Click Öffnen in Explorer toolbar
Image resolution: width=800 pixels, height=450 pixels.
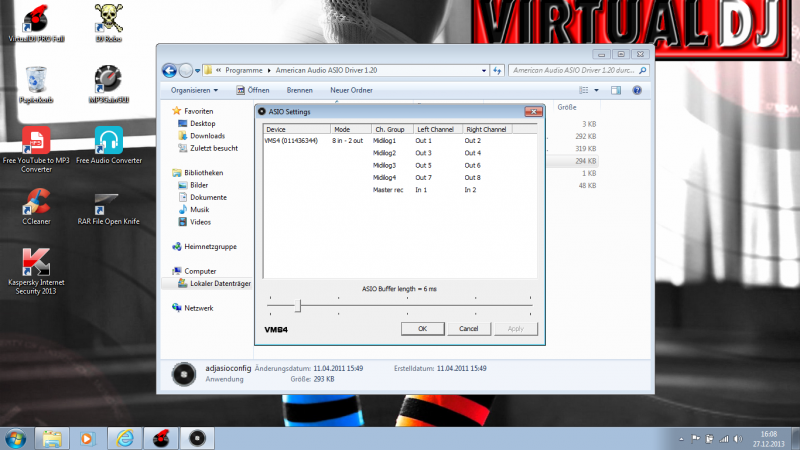click(x=253, y=90)
